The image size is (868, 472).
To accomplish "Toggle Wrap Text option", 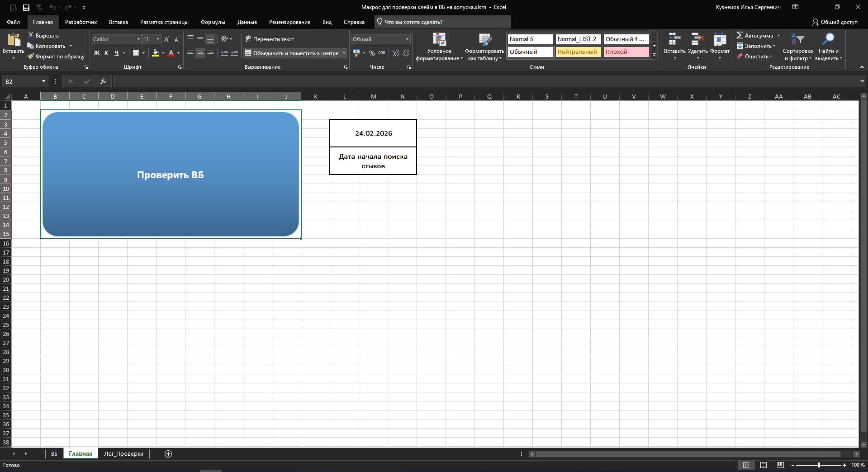I will 270,39.
